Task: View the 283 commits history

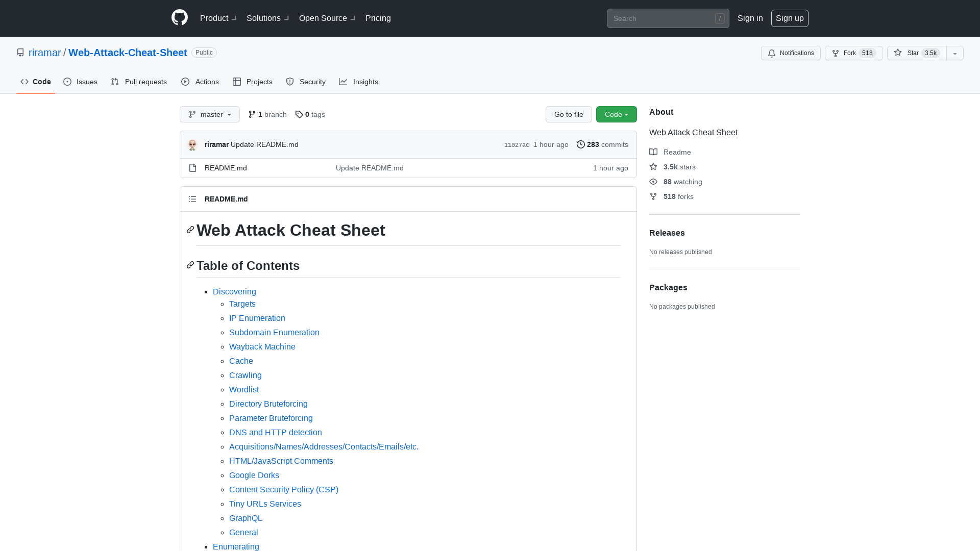Action: pyautogui.click(x=603, y=144)
